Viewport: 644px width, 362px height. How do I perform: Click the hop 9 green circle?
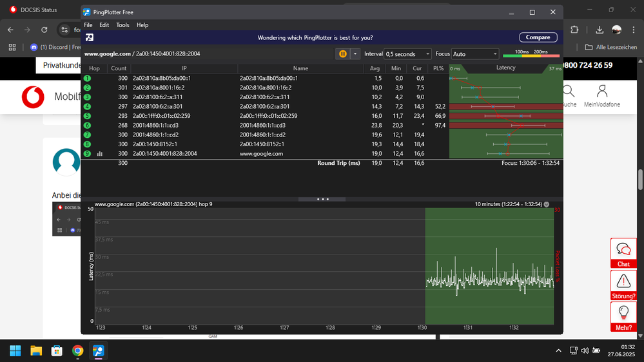(87, 153)
